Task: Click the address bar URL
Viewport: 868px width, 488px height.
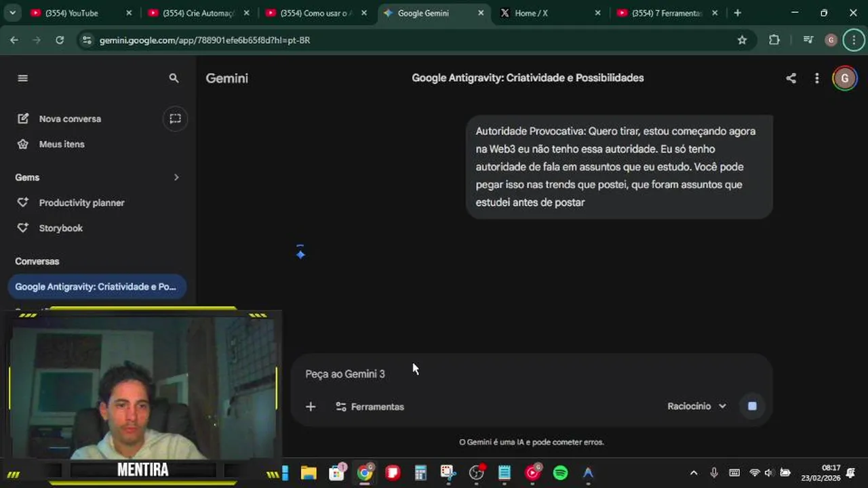Action: 205,40
